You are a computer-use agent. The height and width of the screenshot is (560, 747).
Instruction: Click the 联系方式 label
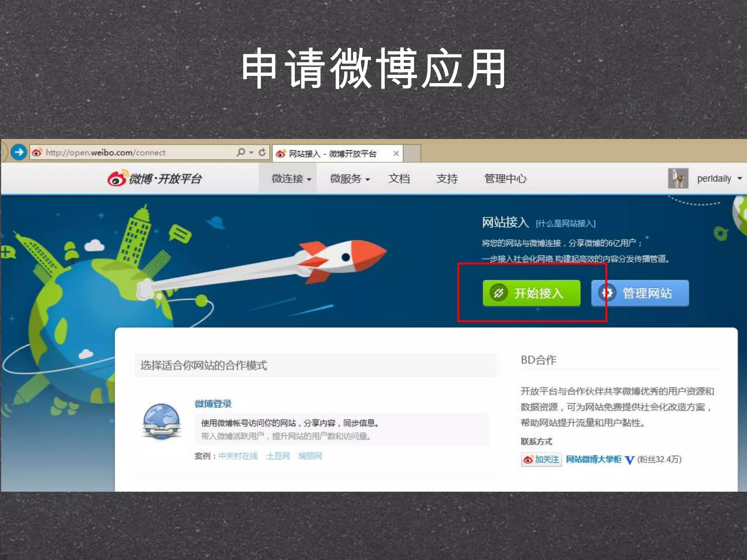click(x=536, y=442)
